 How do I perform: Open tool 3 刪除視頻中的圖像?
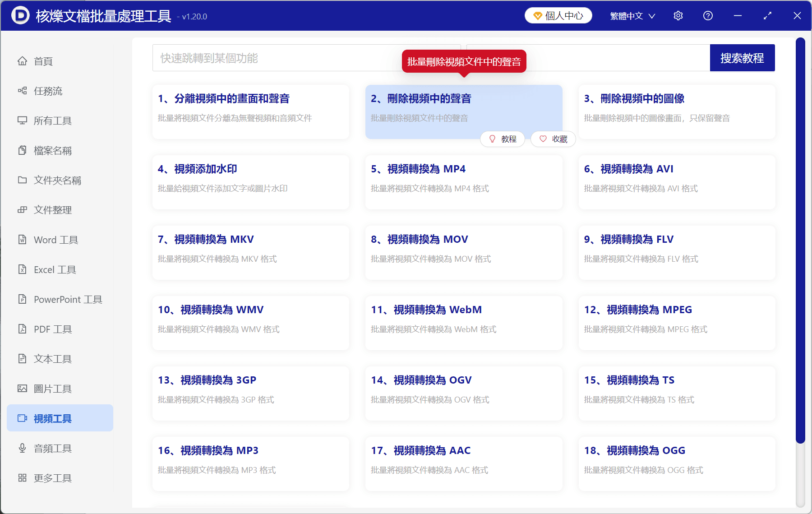coord(677,112)
